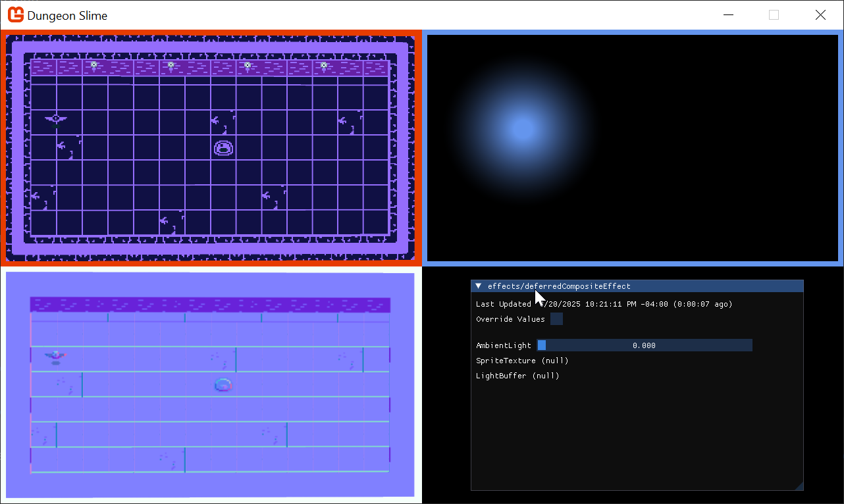The height and width of the screenshot is (504, 844).
Task: Minimize the Dungeon Slime window
Action: point(728,14)
